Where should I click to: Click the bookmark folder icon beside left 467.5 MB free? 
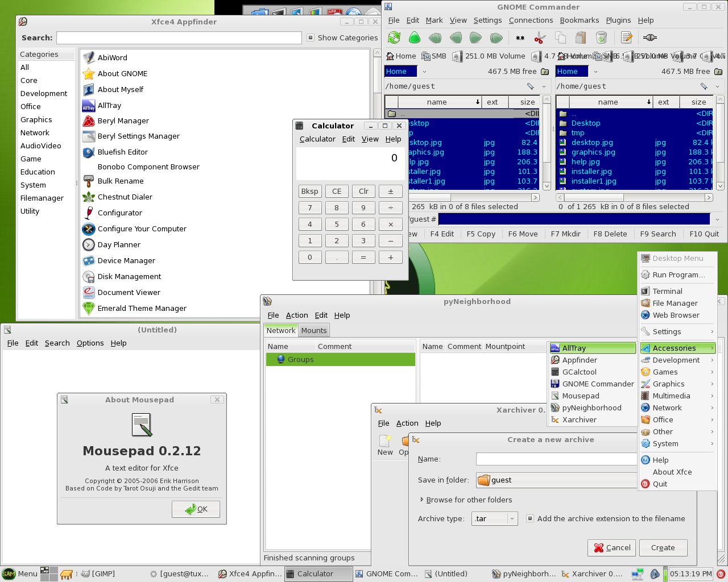545,72
